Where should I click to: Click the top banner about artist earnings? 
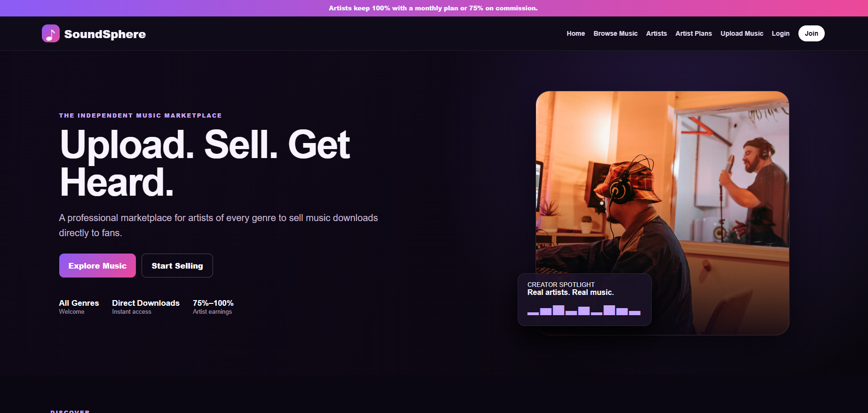433,8
